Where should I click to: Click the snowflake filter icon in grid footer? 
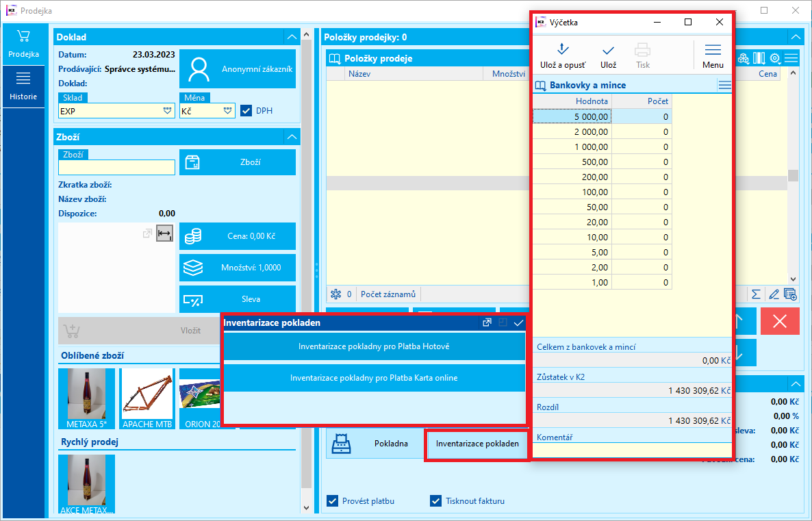pyautogui.click(x=336, y=294)
